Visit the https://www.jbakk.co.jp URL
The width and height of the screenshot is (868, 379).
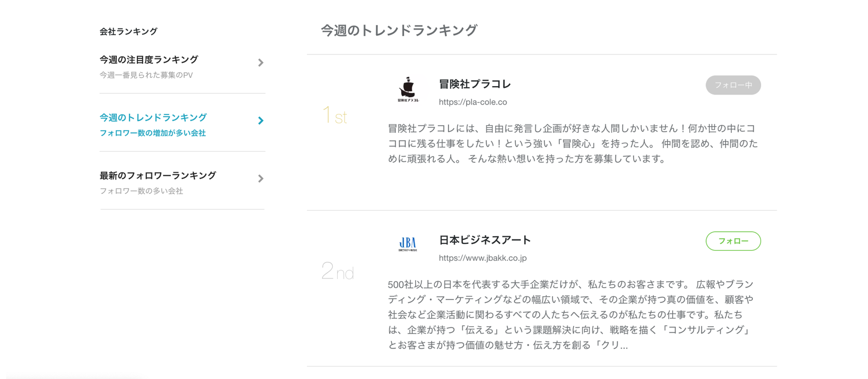pyautogui.click(x=482, y=258)
